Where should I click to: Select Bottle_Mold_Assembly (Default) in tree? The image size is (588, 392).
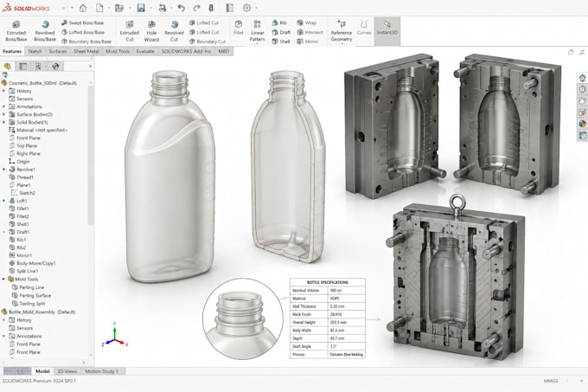[38, 312]
